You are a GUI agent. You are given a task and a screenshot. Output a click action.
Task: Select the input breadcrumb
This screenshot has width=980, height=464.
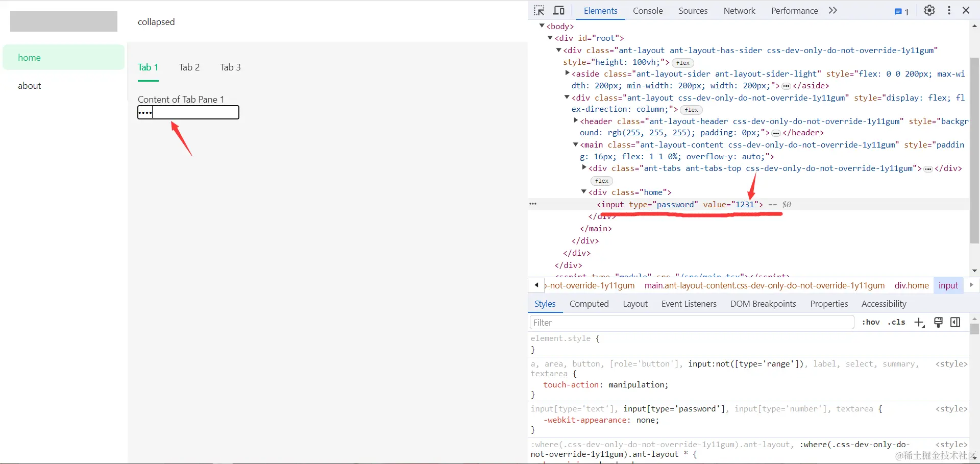click(948, 285)
